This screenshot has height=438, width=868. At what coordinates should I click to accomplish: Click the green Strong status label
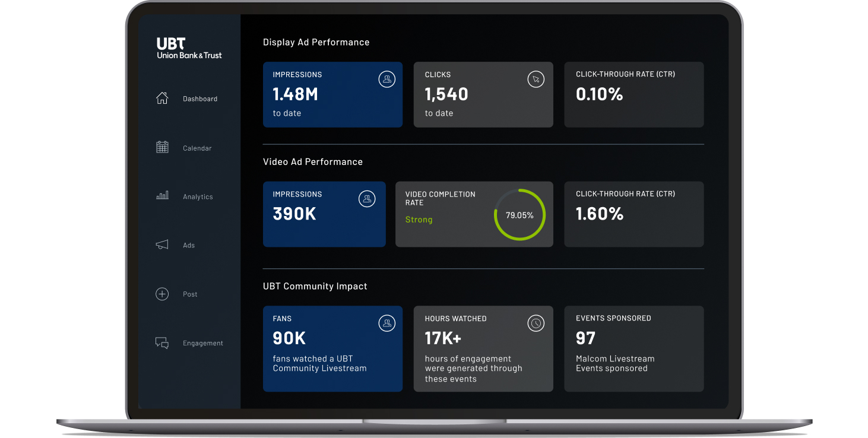click(419, 220)
